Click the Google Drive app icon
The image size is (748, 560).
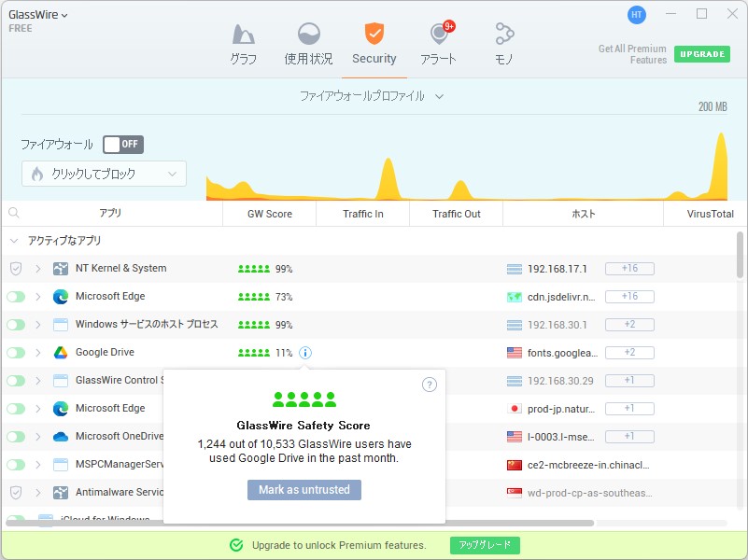(x=61, y=353)
